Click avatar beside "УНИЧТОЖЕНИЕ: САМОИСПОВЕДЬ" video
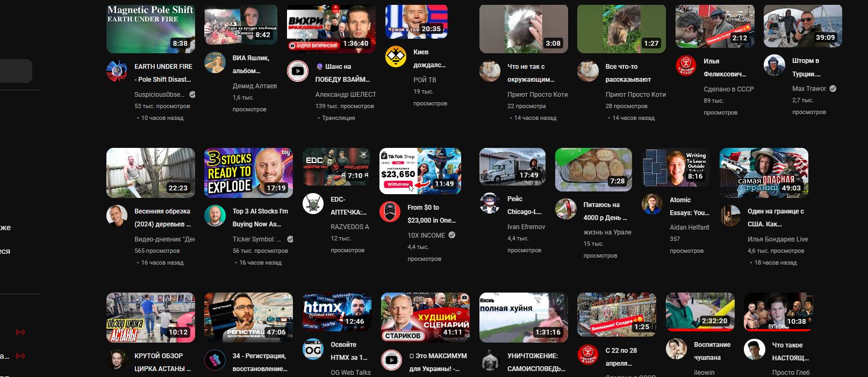Image resolution: width=868 pixels, height=377 pixels. pyautogui.click(x=490, y=360)
